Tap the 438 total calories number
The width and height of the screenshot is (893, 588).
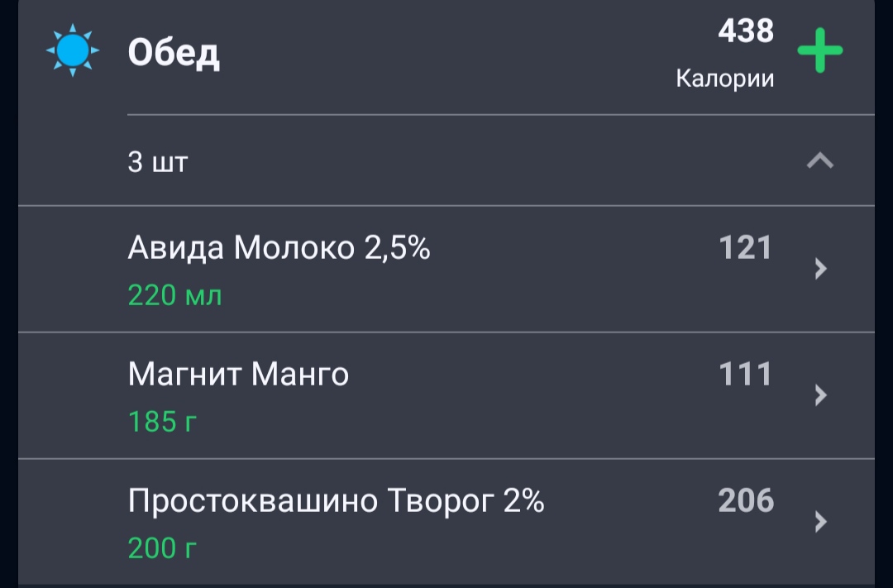(x=746, y=31)
